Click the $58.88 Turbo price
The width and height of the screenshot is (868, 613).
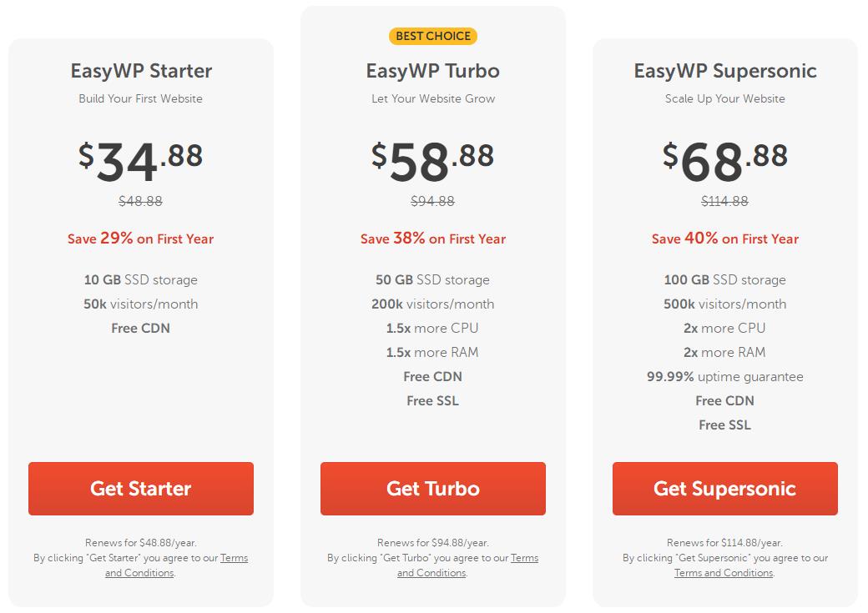coord(432,159)
